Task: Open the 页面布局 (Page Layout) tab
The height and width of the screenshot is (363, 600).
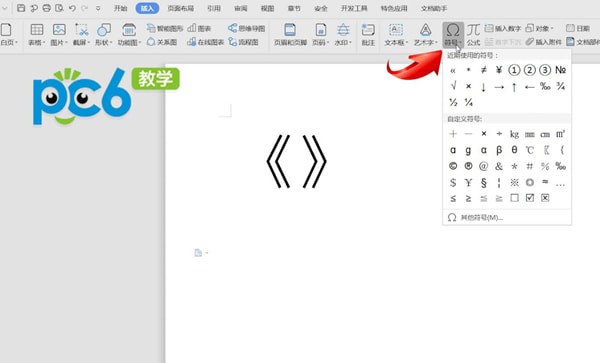Action: tap(181, 8)
